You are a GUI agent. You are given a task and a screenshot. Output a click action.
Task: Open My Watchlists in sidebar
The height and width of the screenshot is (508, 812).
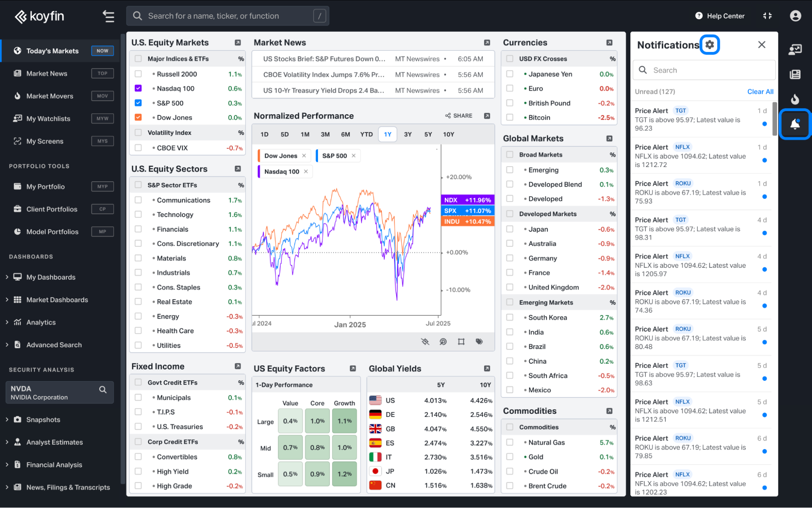click(x=60, y=119)
